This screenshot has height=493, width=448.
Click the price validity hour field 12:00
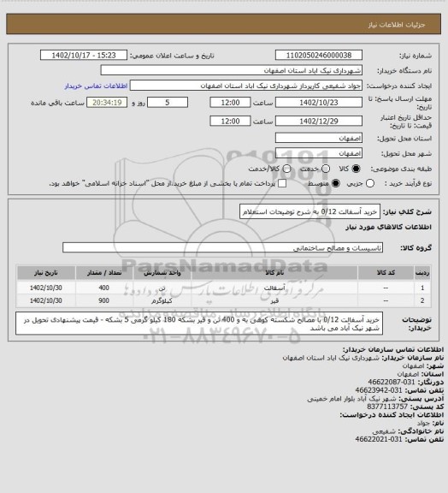pos(230,121)
